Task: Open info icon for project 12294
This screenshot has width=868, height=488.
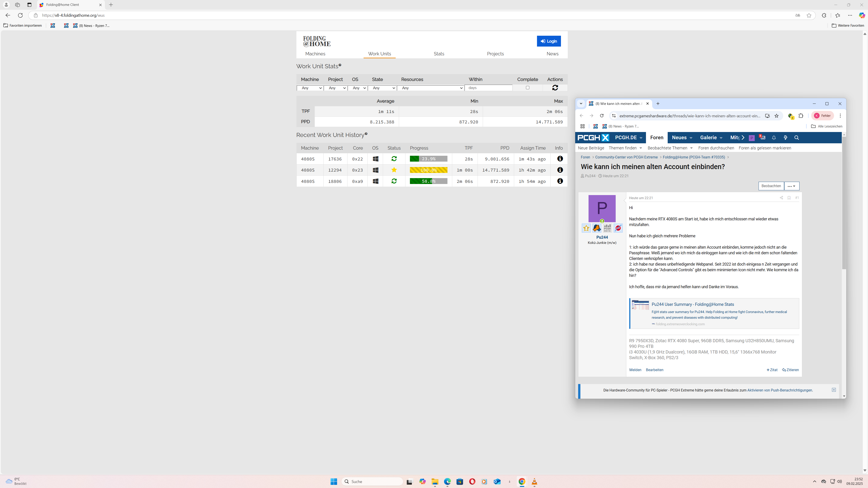Action: pos(560,170)
